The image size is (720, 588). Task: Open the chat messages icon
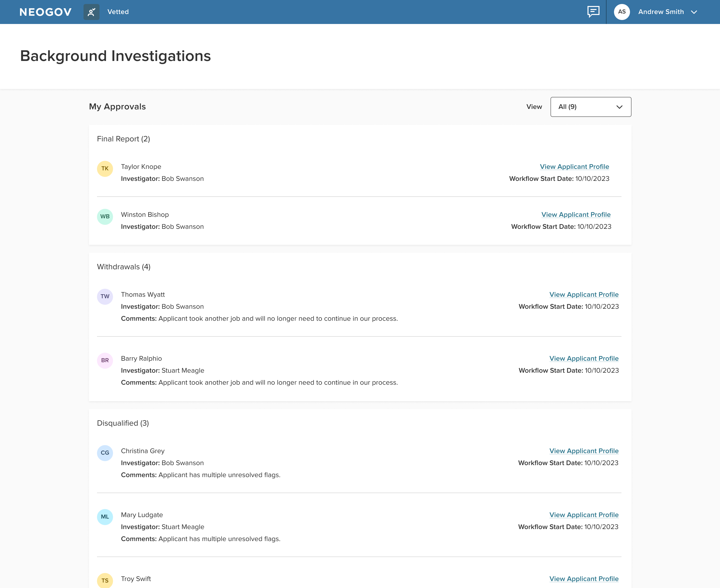pyautogui.click(x=593, y=12)
